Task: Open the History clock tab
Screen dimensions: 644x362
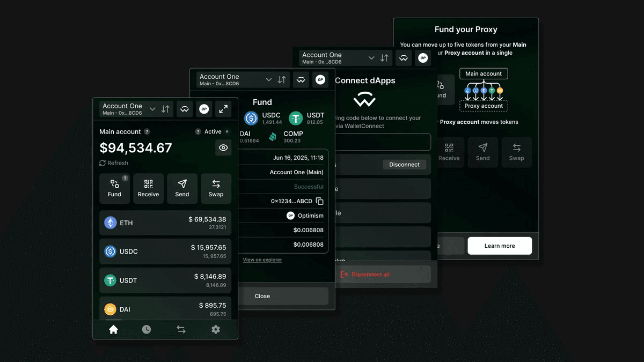Action: 147,330
